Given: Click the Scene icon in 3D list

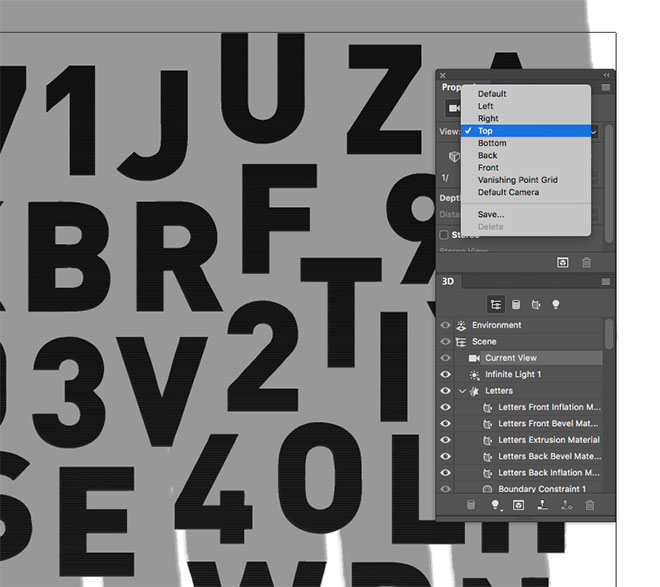Looking at the screenshot, I should point(461,342).
